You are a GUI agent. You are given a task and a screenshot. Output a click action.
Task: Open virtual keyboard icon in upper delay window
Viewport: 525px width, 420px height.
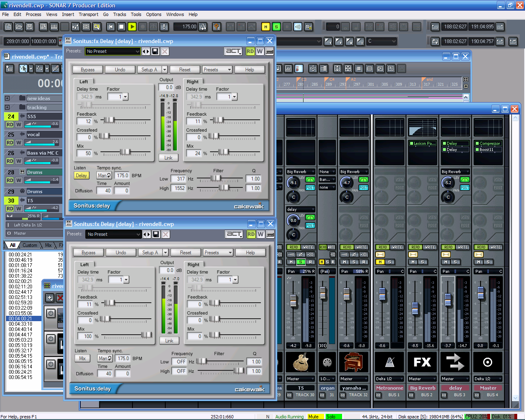[269, 51]
